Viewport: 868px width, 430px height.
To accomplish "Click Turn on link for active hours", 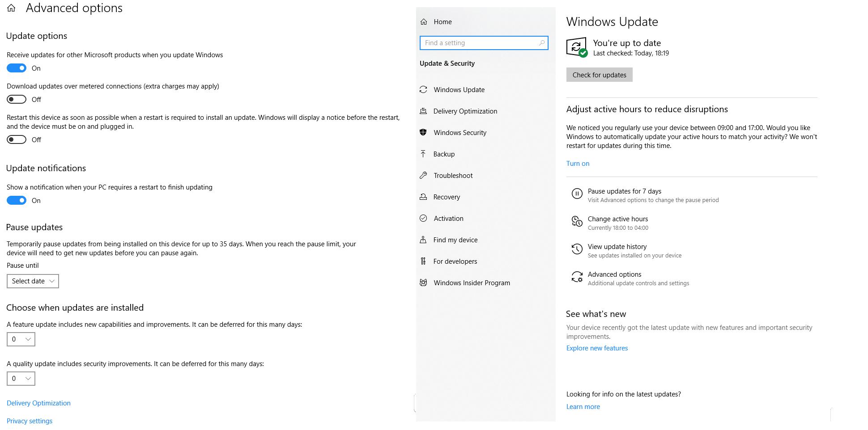I will point(578,164).
